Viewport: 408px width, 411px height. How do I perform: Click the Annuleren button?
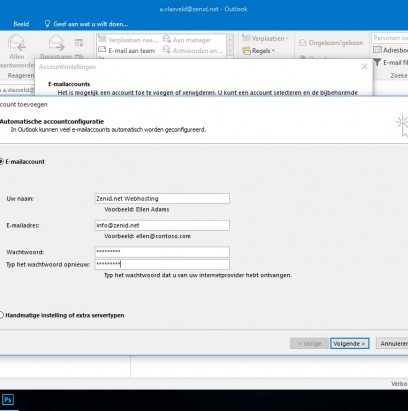(392, 344)
